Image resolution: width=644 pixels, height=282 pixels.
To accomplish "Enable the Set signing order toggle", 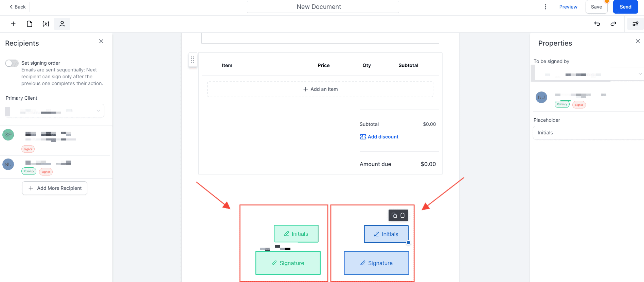I will (12, 63).
